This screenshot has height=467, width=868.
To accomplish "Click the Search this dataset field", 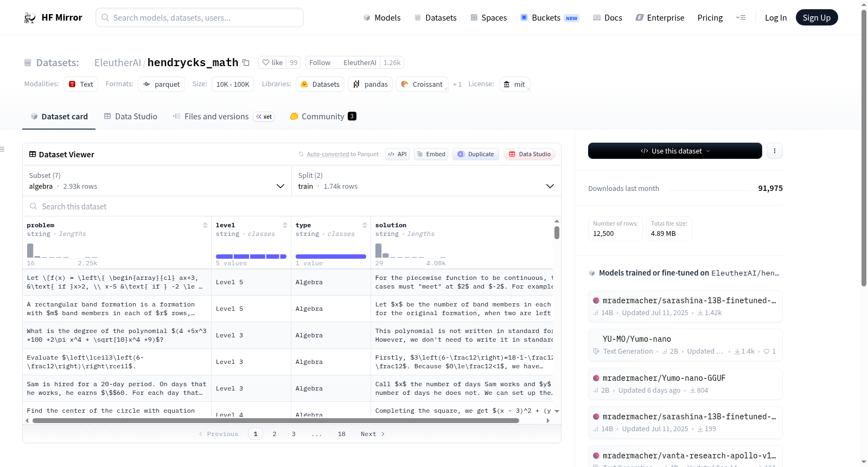I will [x=292, y=207].
